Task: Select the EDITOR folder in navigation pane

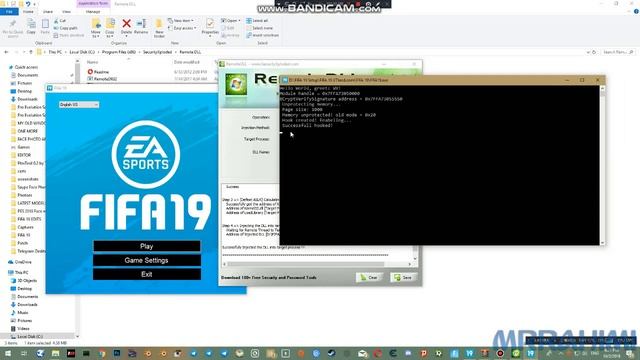Action: pyautogui.click(x=24, y=155)
